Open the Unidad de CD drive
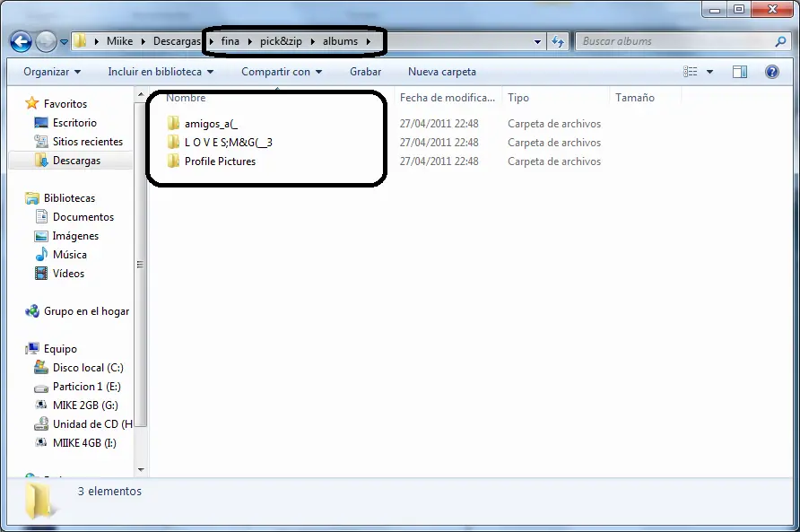 (x=92, y=424)
